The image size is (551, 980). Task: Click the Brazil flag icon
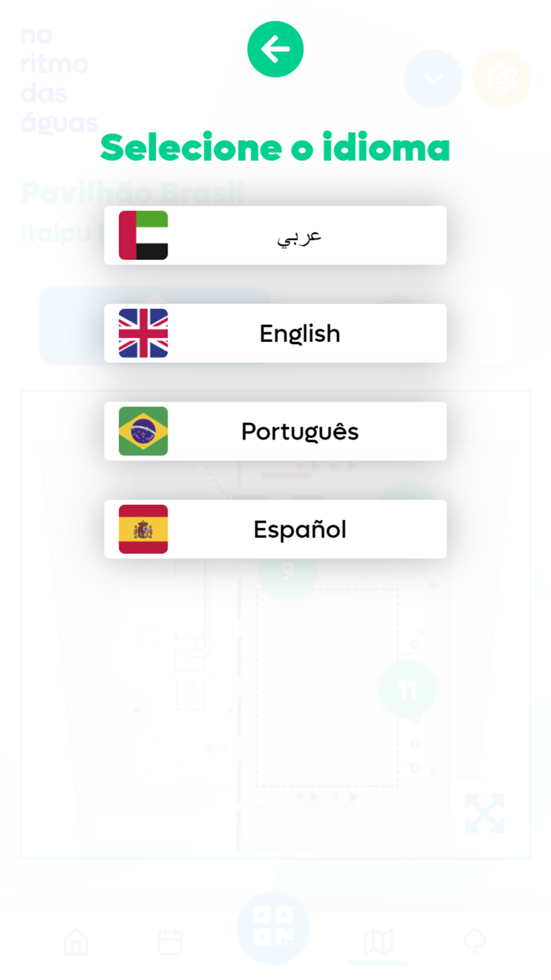(x=143, y=431)
